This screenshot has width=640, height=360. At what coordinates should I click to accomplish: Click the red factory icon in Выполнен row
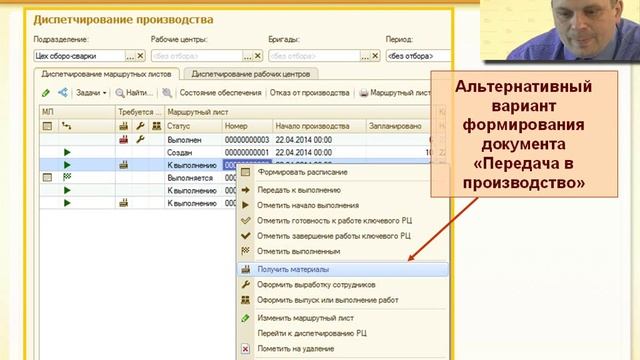[x=124, y=140]
